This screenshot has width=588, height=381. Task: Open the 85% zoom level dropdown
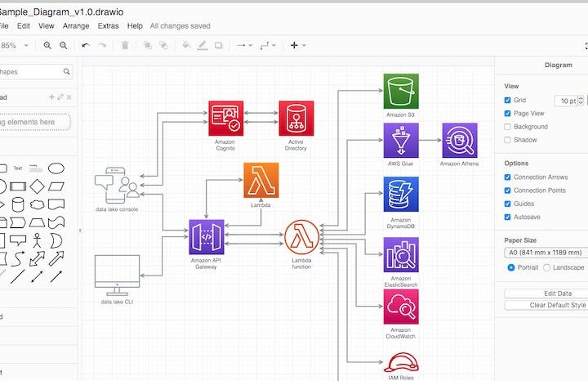tap(14, 46)
